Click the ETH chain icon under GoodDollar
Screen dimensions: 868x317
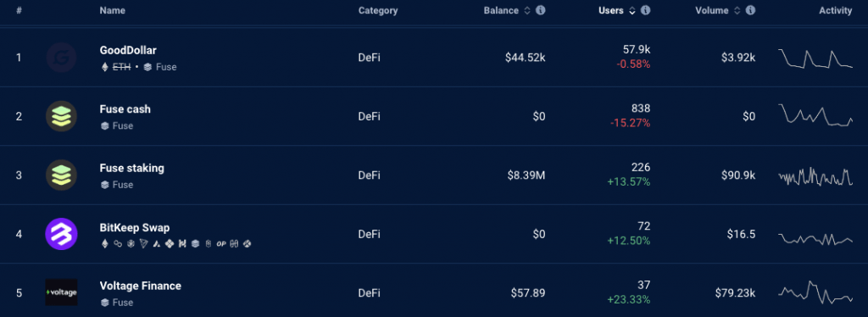104,67
